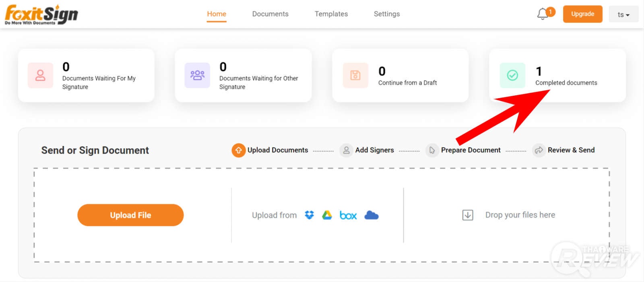Image resolution: width=644 pixels, height=282 pixels.
Task: Select the Review & Send step label
Action: pyautogui.click(x=571, y=150)
